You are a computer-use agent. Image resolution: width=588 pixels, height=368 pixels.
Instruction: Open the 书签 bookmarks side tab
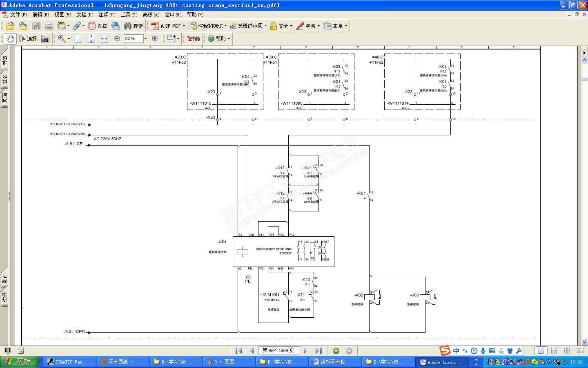(4, 61)
